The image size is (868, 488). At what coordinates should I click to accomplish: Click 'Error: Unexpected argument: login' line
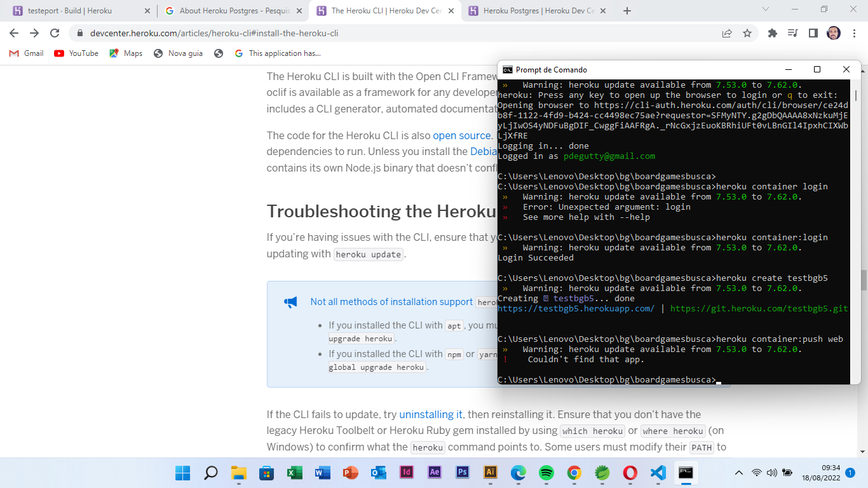(606, 207)
